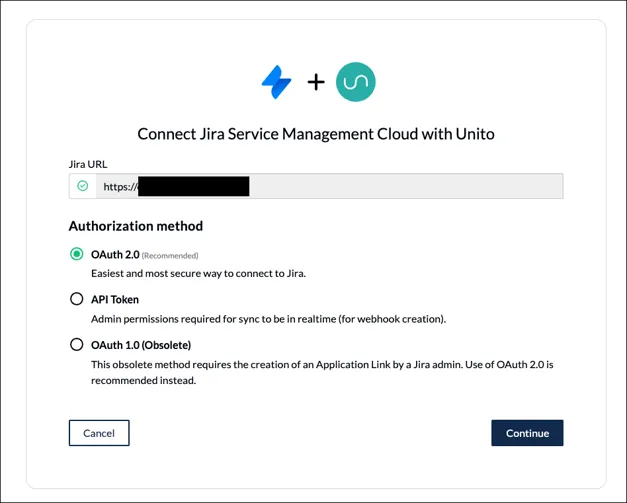Select the OAuth 2.0 radio button

click(76, 254)
